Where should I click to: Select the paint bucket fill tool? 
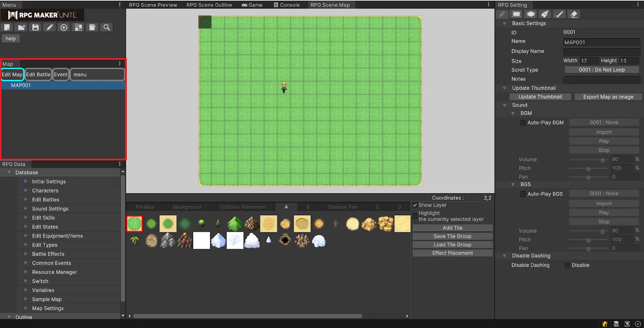[545, 14]
